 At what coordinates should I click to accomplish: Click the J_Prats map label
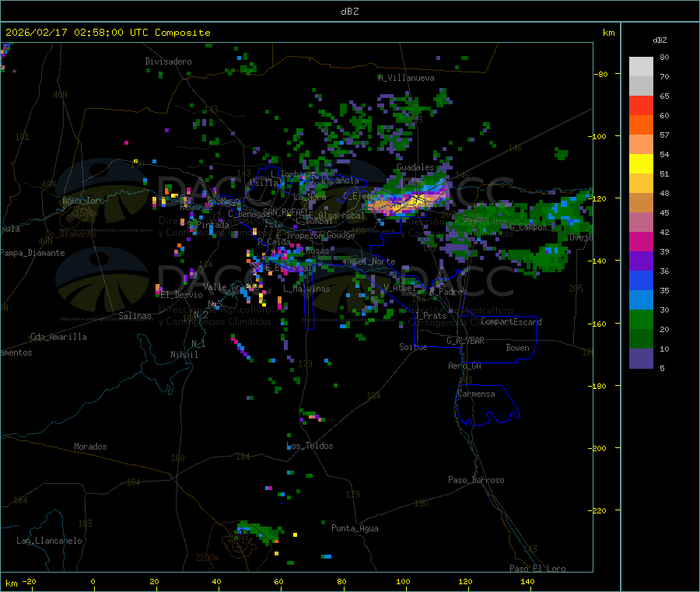click(x=430, y=316)
